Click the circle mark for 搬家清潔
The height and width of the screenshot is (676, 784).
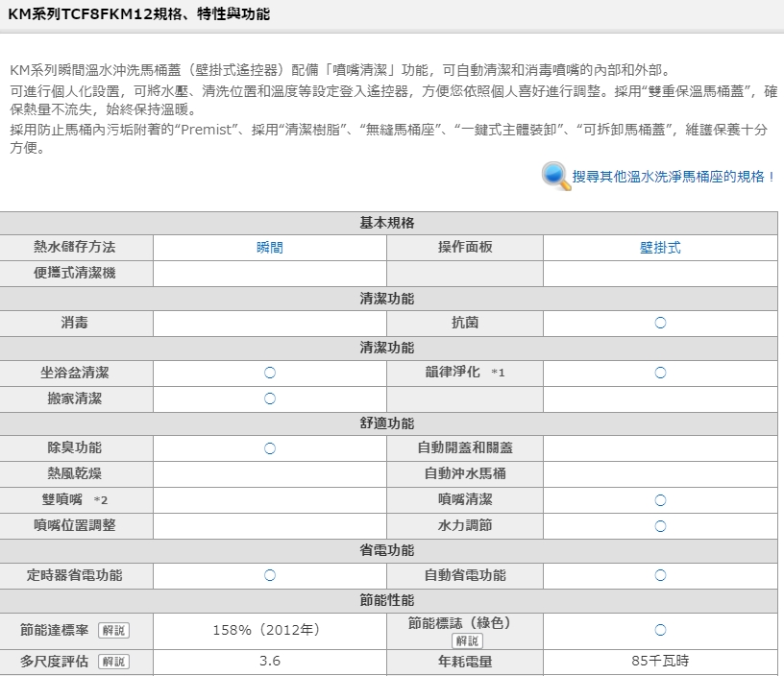(270, 398)
